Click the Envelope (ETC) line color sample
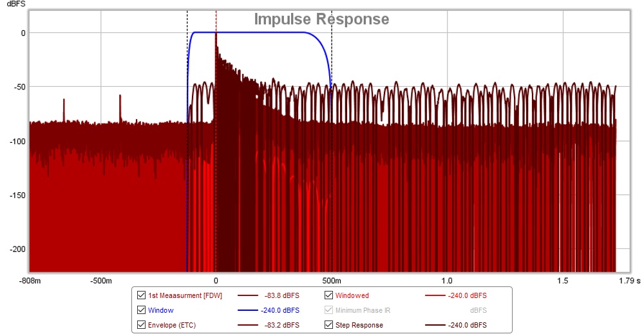Viewport: 644px width, 334px height. point(248,325)
